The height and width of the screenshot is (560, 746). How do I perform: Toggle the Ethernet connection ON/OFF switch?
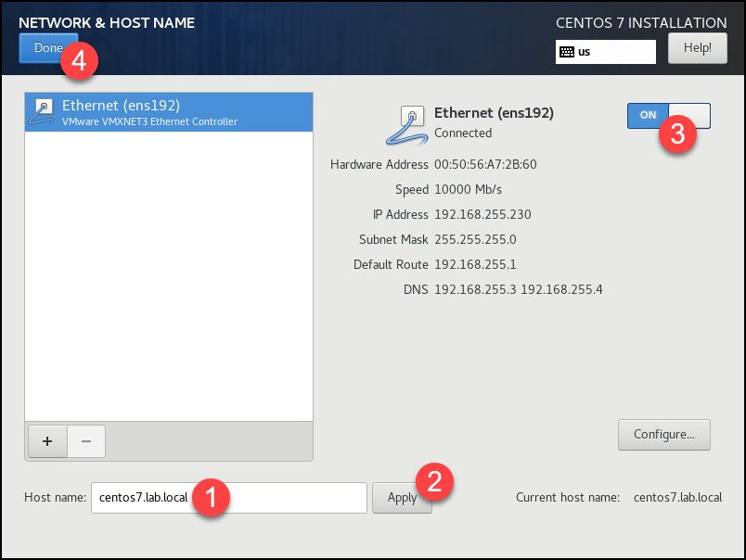[668, 115]
